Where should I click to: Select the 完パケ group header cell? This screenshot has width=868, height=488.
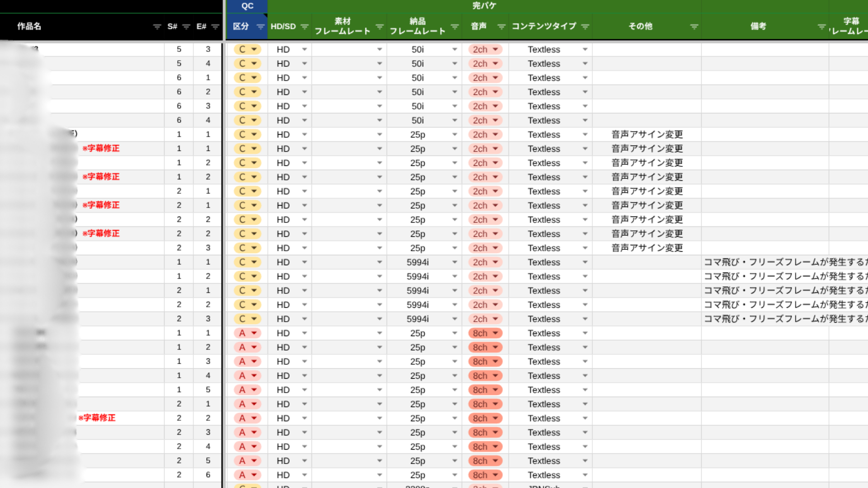484,6
